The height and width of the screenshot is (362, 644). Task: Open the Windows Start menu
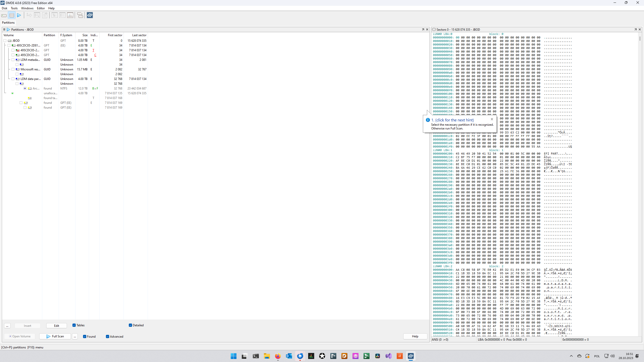pos(233,356)
